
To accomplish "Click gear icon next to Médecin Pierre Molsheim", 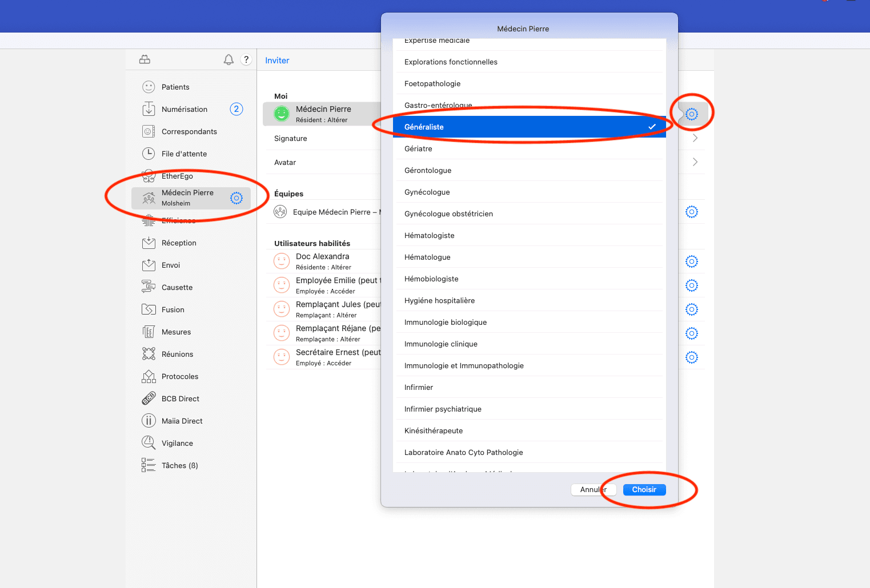I will pos(236,198).
